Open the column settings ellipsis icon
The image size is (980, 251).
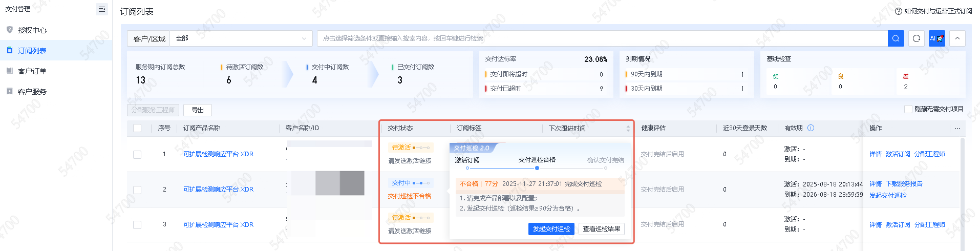tap(957, 129)
